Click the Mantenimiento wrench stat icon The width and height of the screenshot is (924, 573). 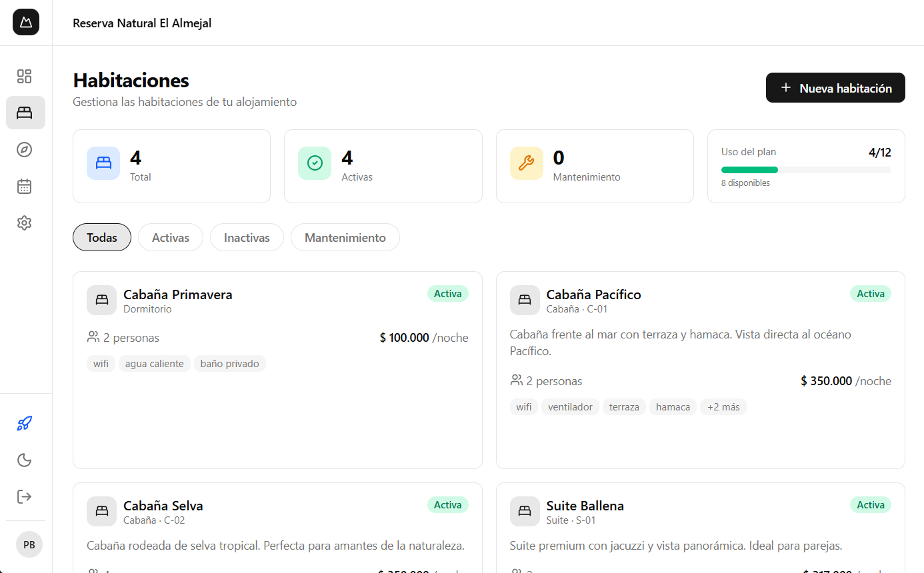tap(526, 163)
